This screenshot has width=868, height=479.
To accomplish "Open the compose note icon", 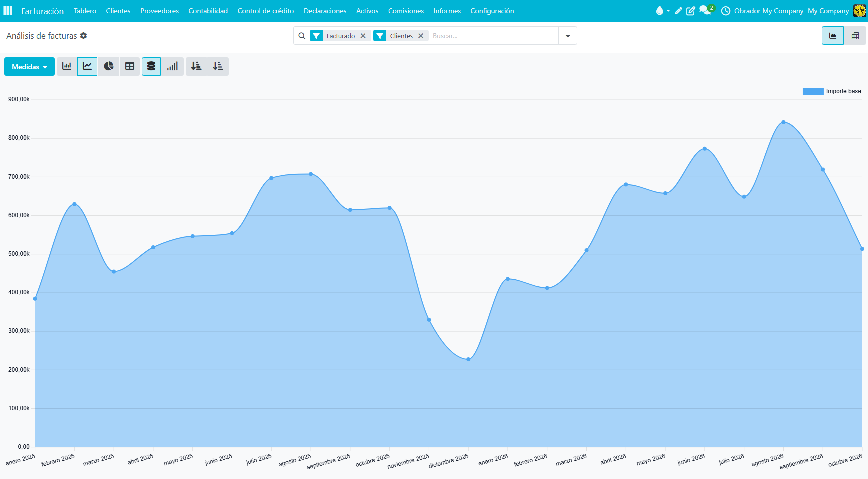I will coord(691,11).
